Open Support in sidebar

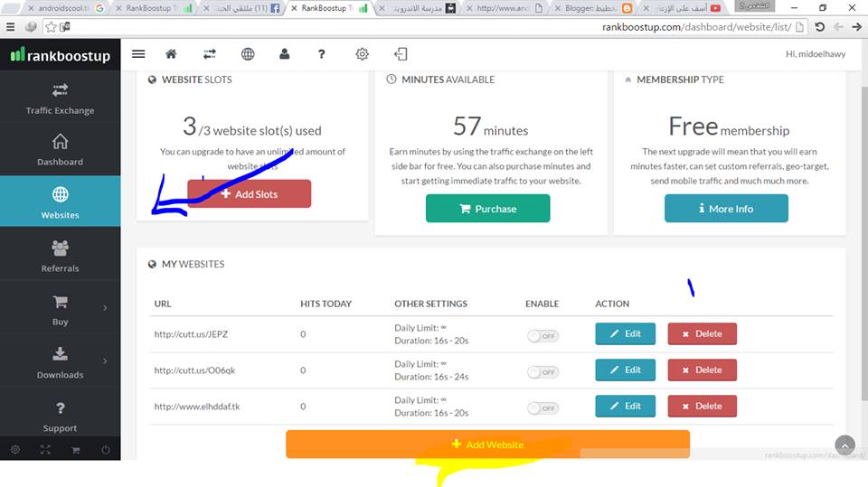[x=61, y=417]
